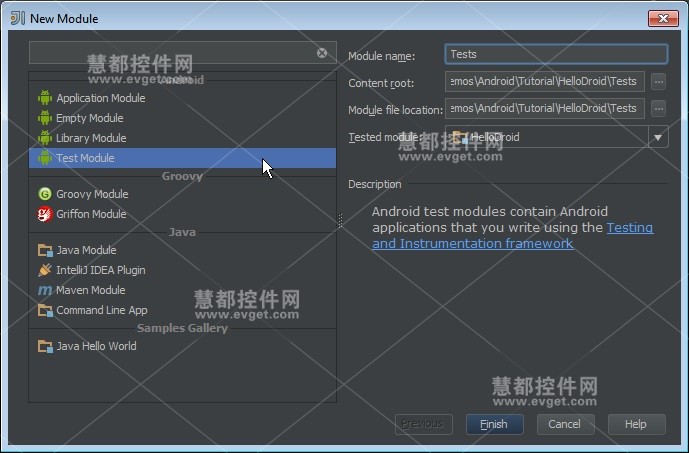Viewport: 689px width, 453px height.
Task: Select Empty Module in Android section
Action: click(182, 118)
